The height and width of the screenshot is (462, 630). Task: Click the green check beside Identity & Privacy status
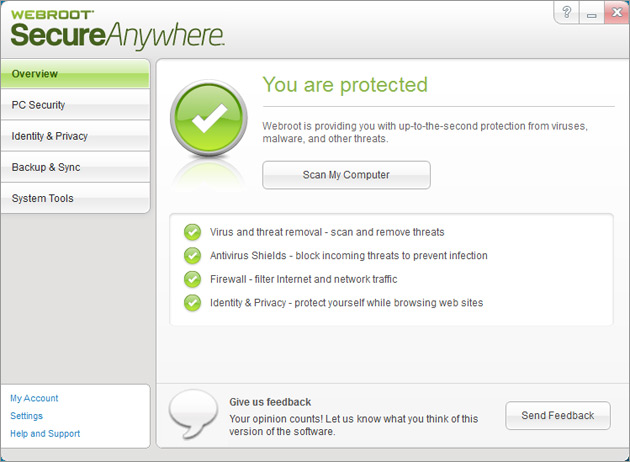(192, 303)
